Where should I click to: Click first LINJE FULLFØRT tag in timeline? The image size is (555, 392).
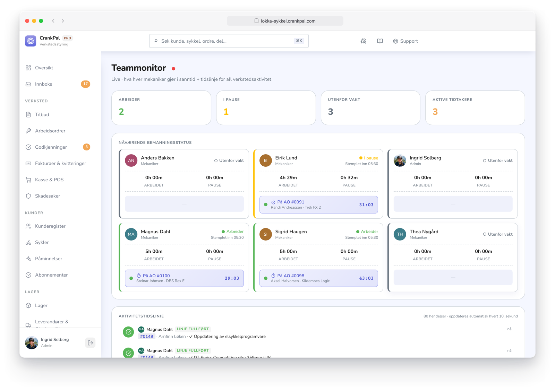pyautogui.click(x=193, y=329)
